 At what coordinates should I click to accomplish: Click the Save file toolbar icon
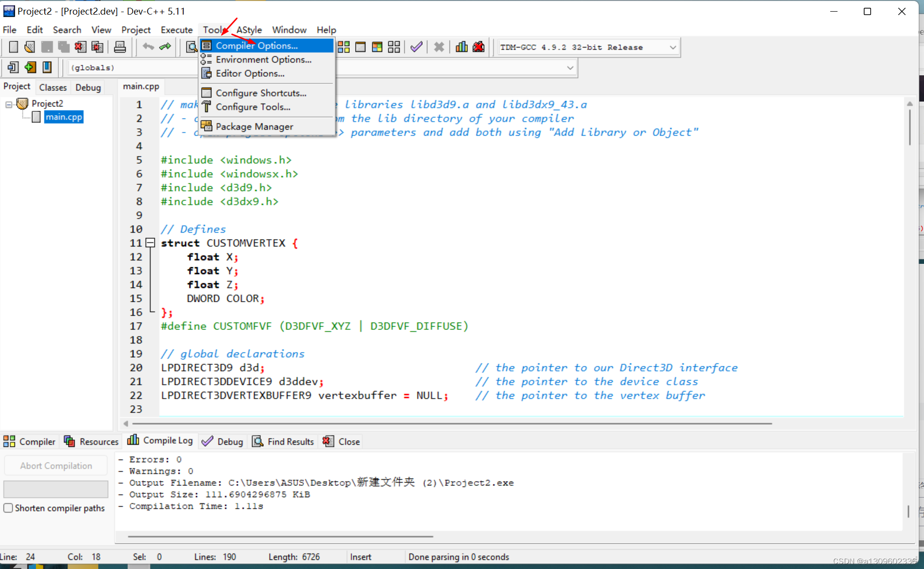coord(47,47)
